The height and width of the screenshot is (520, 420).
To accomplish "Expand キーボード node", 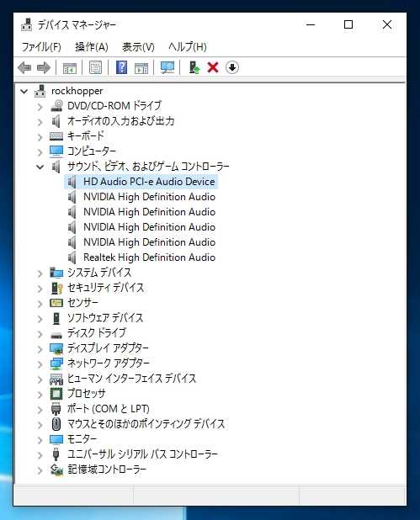I will pos(40,137).
